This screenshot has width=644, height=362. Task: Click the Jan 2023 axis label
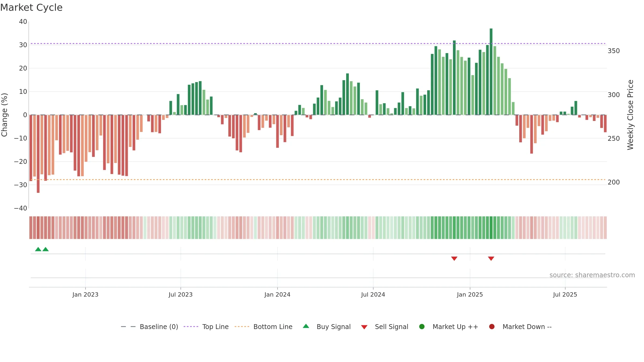tap(85, 295)
